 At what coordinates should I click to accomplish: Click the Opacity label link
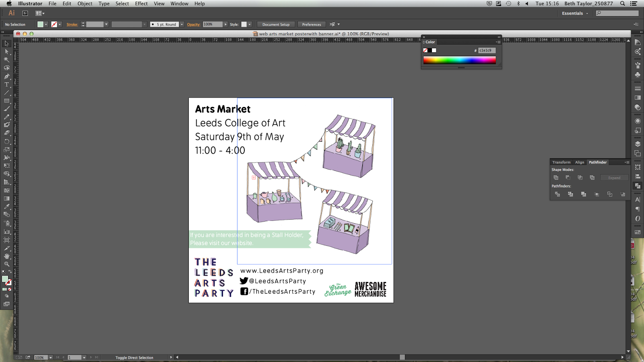pyautogui.click(x=194, y=25)
